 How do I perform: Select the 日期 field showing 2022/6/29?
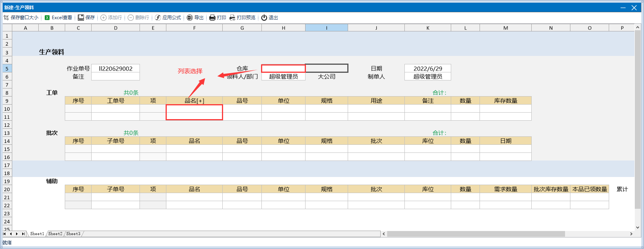(x=427, y=69)
